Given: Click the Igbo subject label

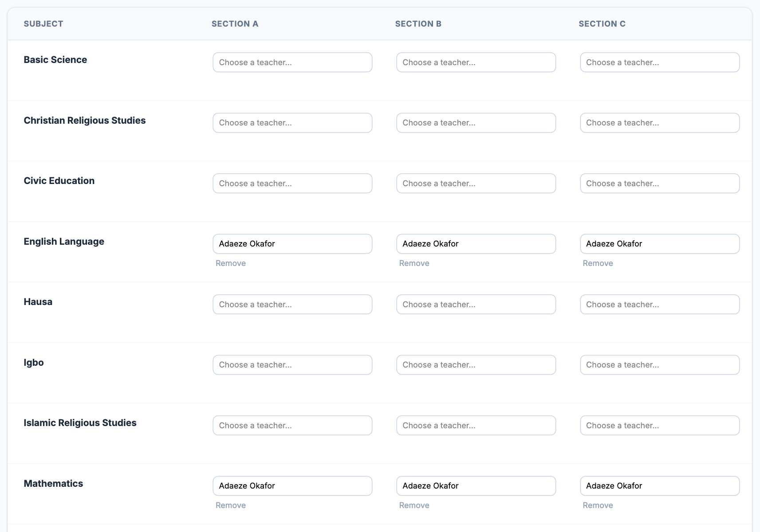Looking at the screenshot, I should pyautogui.click(x=34, y=363).
